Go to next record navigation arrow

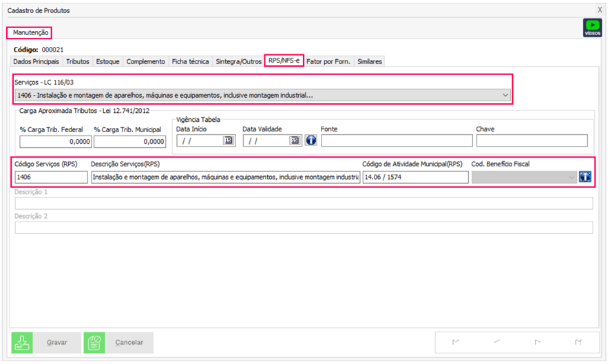[x=538, y=342]
